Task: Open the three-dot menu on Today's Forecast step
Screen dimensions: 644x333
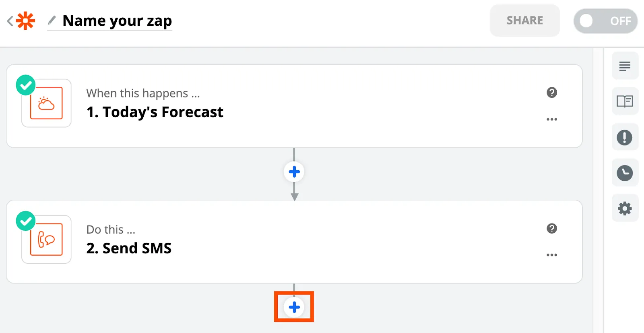Action: click(552, 119)
